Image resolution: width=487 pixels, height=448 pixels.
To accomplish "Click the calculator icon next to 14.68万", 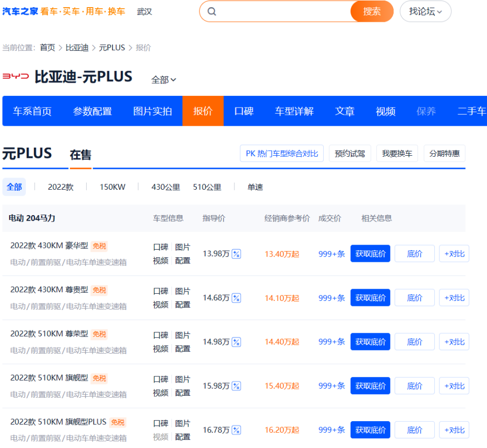I will pyautogui.click(x=236, y=297).
